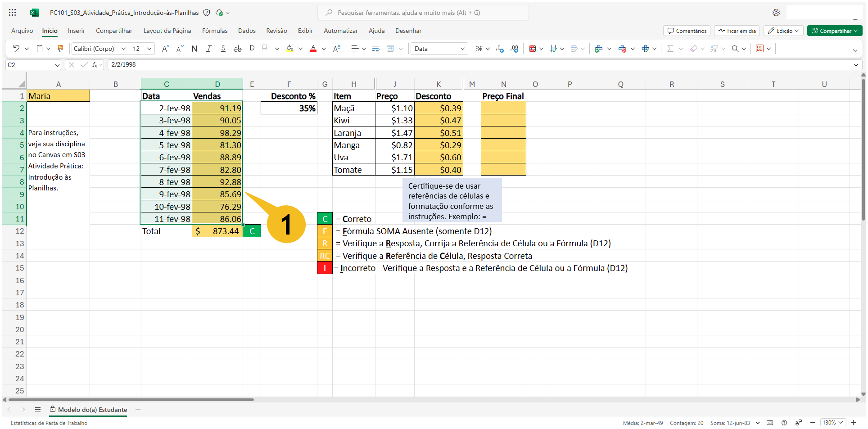Open the app launcher grid
868x429 pixels.
[13, 13]
